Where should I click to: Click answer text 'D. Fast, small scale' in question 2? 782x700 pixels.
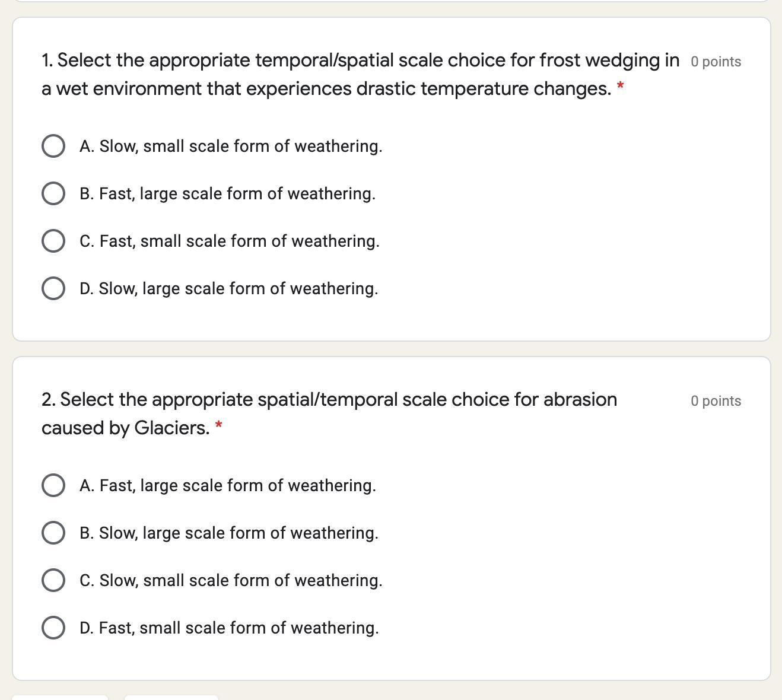229,628
